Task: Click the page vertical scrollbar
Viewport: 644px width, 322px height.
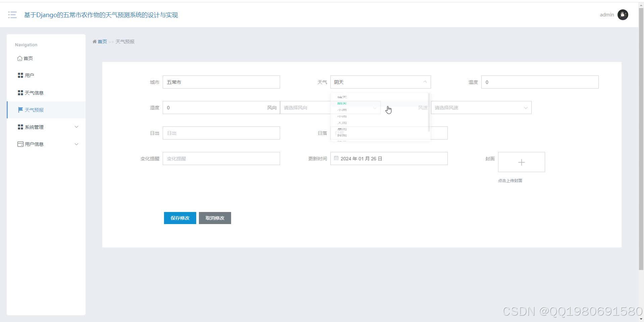Action: pyautogui.click(x=641, y=139)
